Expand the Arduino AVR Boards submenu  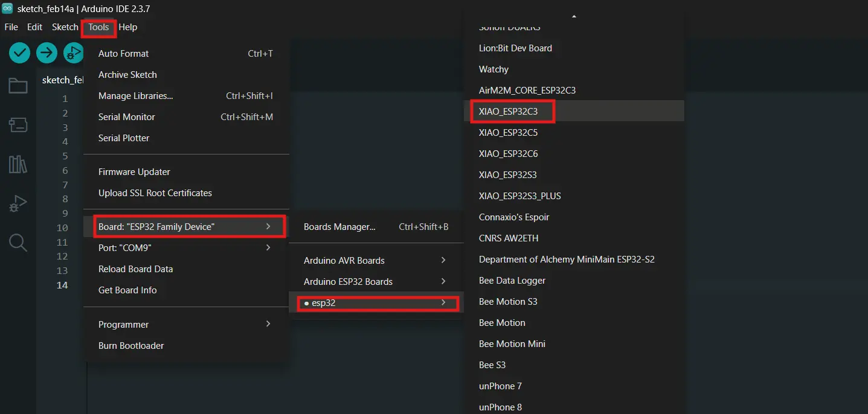tap(375, 261)
